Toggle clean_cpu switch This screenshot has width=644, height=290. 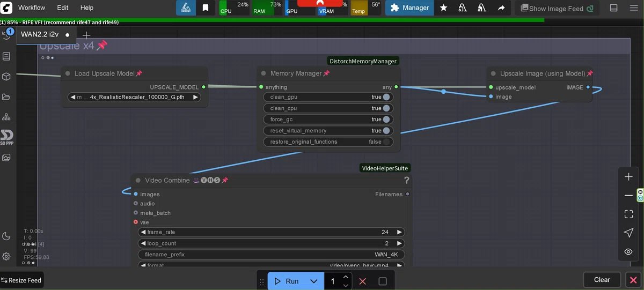tap(386, 108)
